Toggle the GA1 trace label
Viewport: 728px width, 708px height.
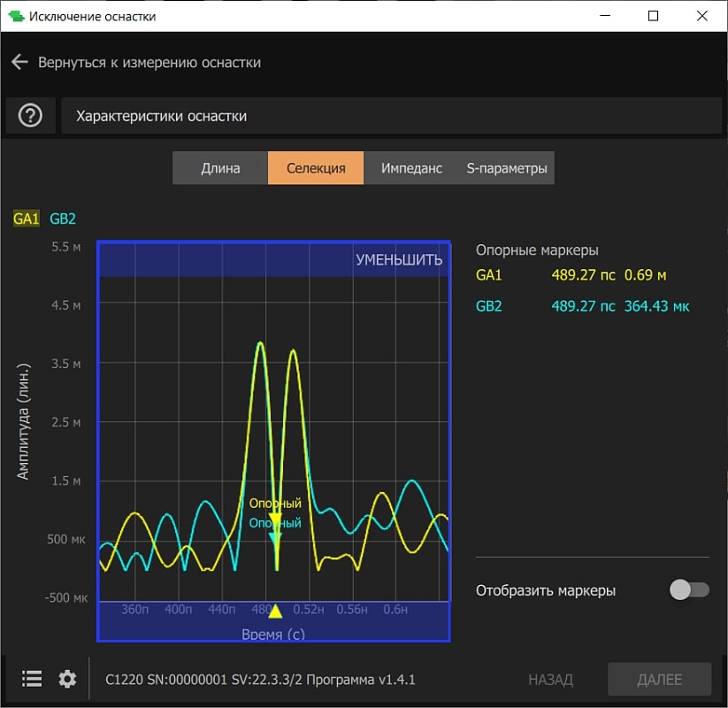(x=26, y=219)
